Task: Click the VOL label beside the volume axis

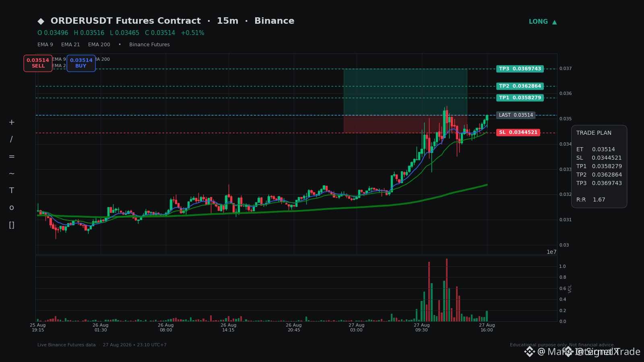Action: click(570, 288)
